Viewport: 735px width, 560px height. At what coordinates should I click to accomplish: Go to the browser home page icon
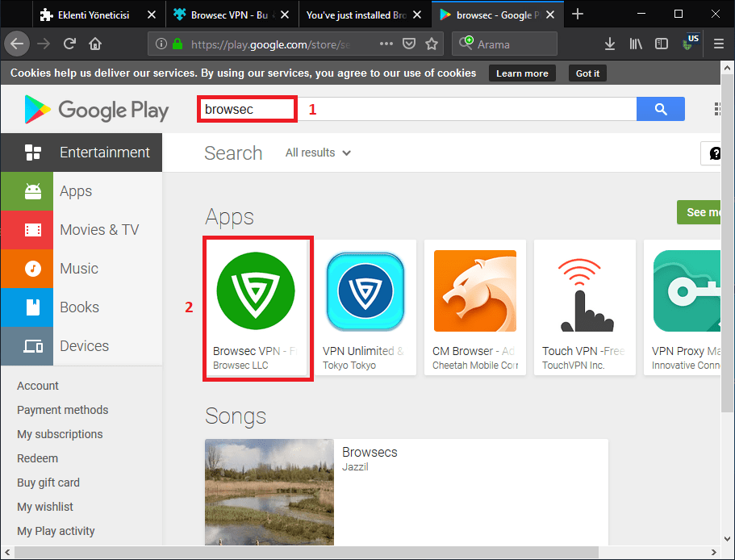click(95, 44)
